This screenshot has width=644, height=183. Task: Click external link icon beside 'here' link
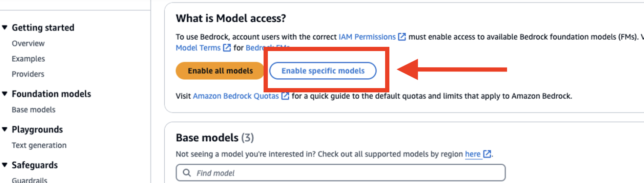(x=487, y=154)
